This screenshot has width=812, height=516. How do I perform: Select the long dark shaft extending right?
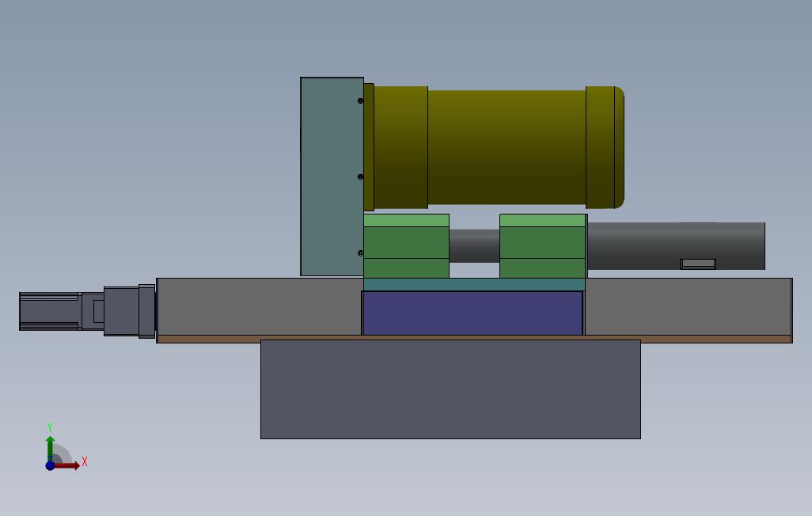click(x=676, y=246)
